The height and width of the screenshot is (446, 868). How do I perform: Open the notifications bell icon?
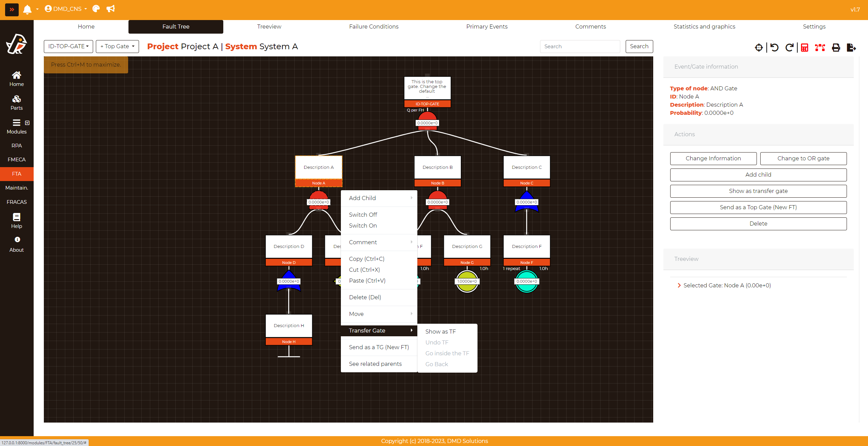point(27,9)
